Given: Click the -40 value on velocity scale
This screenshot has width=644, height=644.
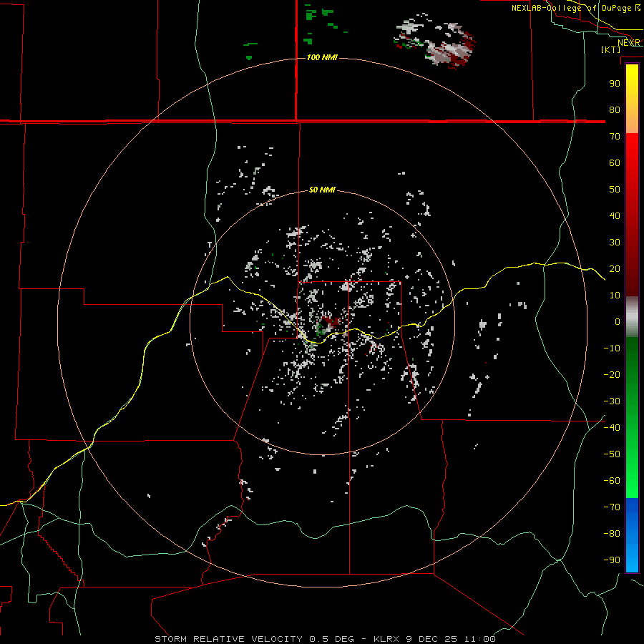Looking at the screenshot, I should (612, 428).
